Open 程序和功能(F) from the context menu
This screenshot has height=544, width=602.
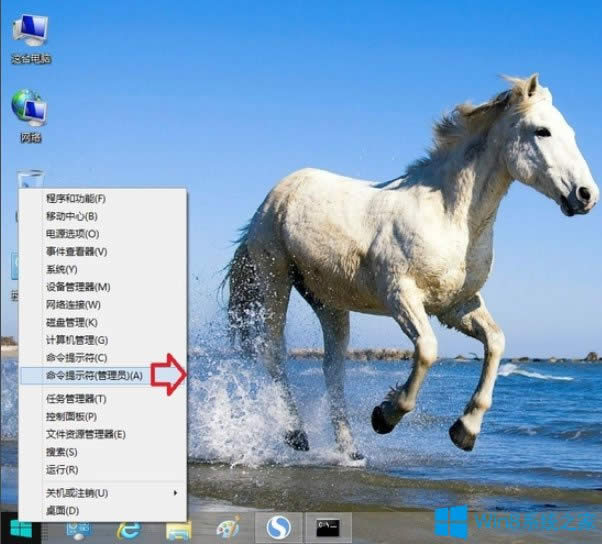[75, 198]
